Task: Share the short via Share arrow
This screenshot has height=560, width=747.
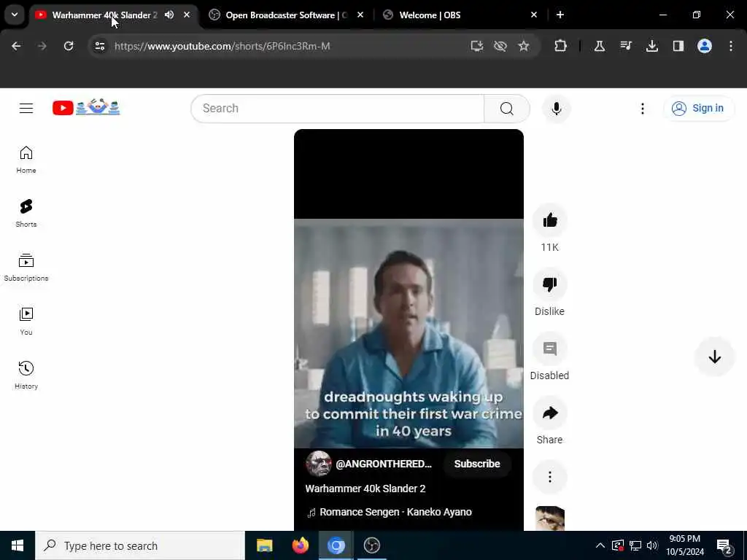Action: pyautogui.click(x=550, y=413)
